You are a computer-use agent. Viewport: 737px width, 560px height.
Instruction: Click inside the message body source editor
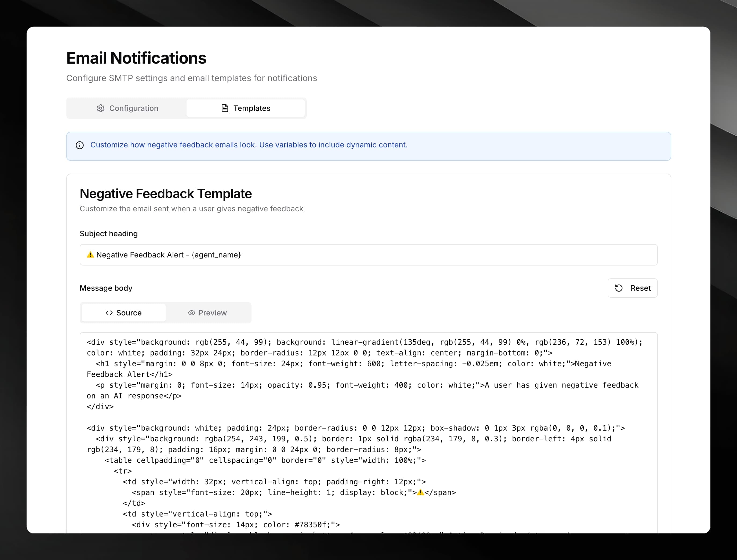(369, 433)
